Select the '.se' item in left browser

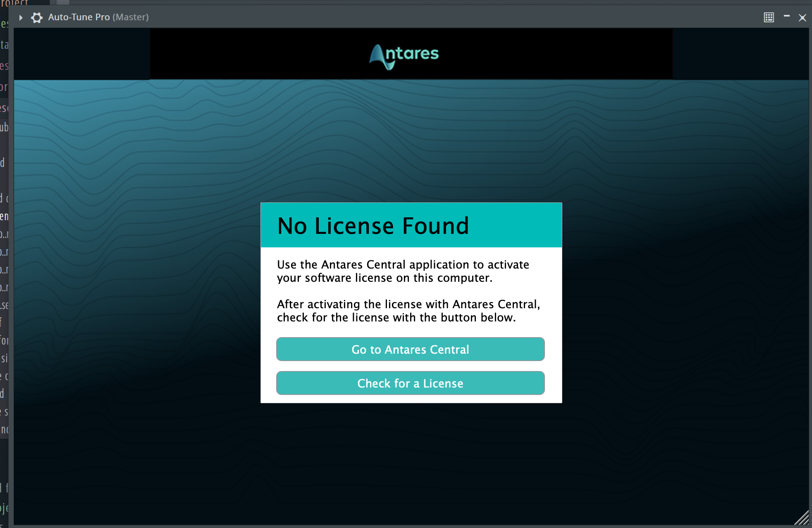[4, 306]
